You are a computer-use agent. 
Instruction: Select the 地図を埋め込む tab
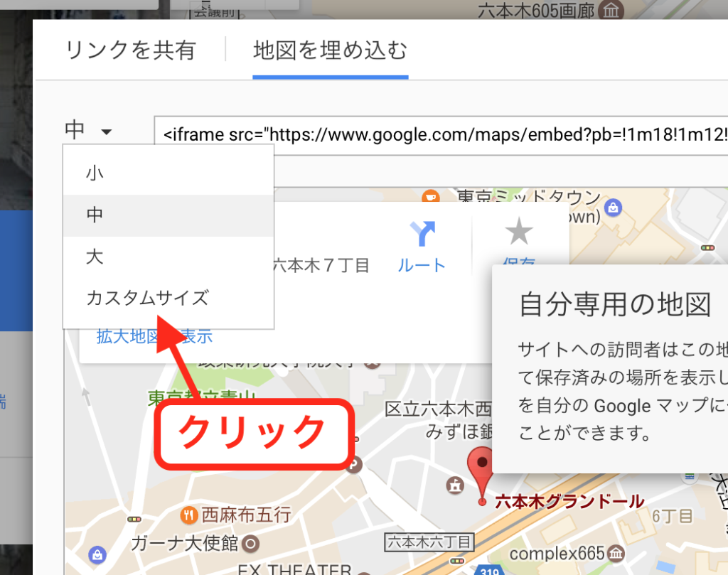(330, 51)
